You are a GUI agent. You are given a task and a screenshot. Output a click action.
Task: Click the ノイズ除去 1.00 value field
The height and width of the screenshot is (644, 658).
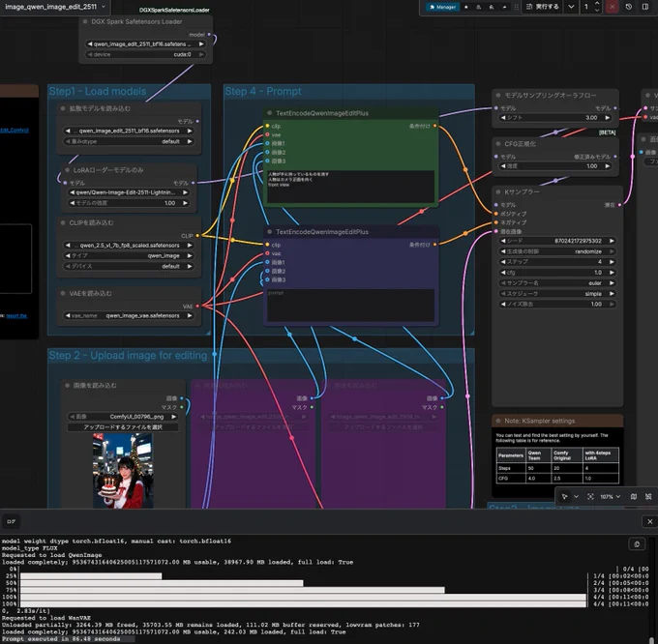[x=557, y=305]
